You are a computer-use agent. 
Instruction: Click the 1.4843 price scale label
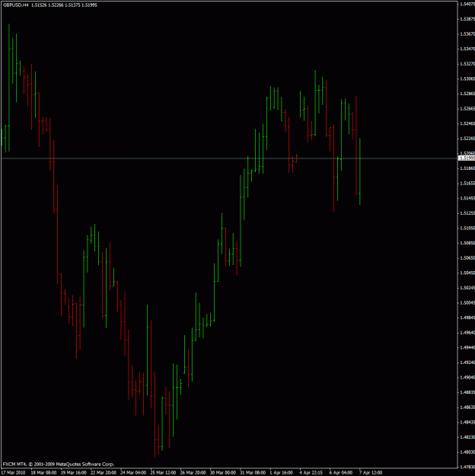click(x=467, y=422)
